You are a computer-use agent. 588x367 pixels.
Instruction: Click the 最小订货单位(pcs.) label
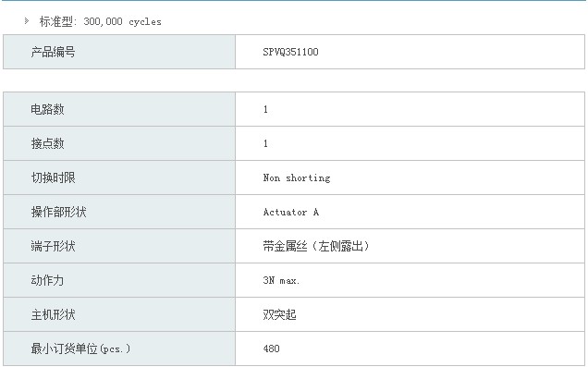point(80,349)
